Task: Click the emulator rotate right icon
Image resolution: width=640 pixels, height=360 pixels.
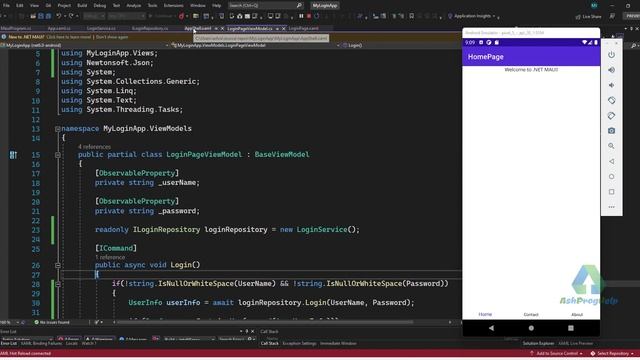Action: pos(611,116)
